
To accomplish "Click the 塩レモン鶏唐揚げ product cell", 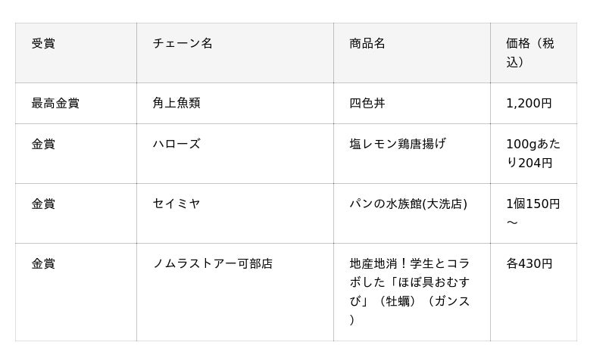I will 398,144.
